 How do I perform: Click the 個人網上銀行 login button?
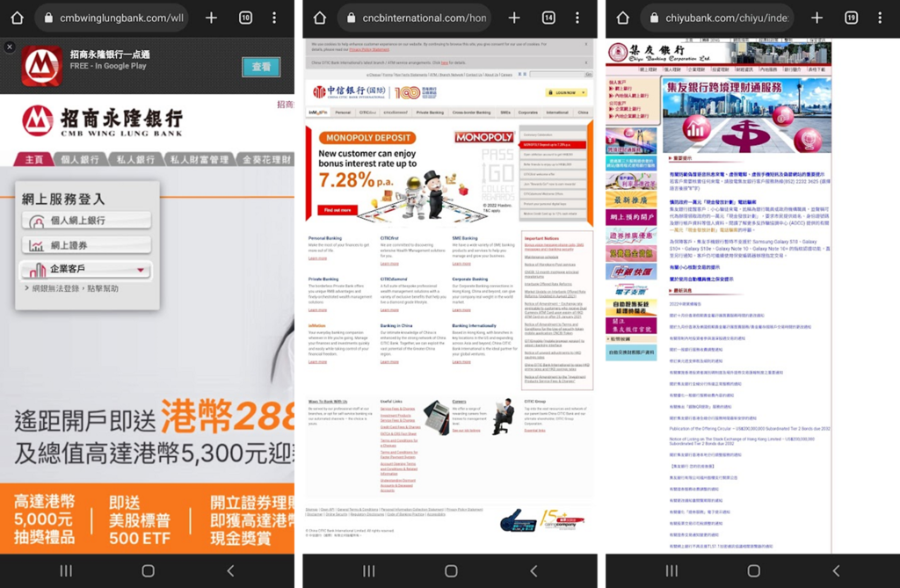click(87, 221)
